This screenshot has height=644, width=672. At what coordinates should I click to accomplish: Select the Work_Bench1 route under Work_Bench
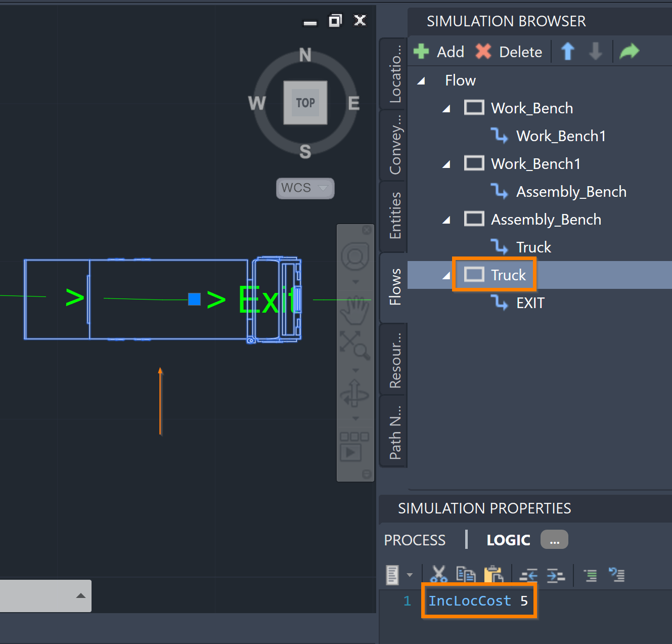561,136
